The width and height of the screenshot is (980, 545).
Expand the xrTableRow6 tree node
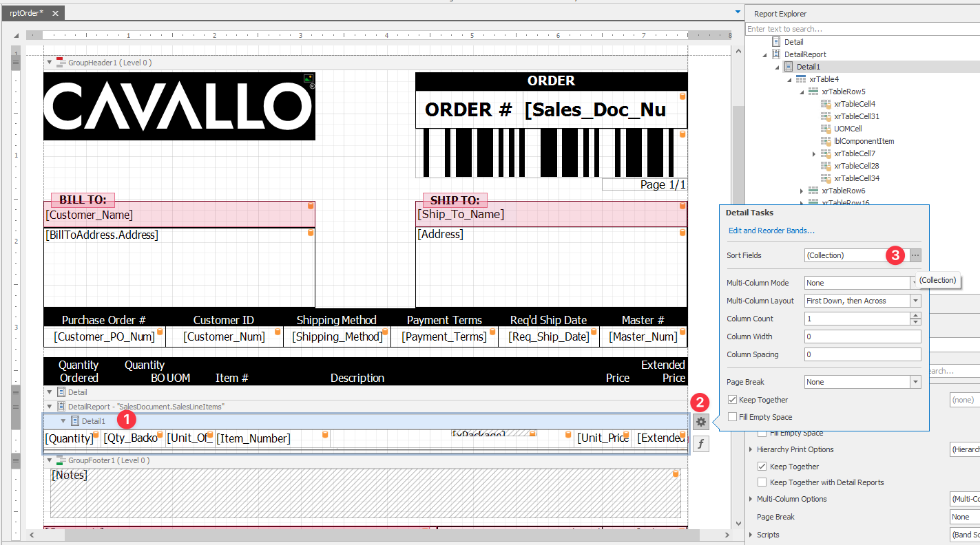coord(801,191)
